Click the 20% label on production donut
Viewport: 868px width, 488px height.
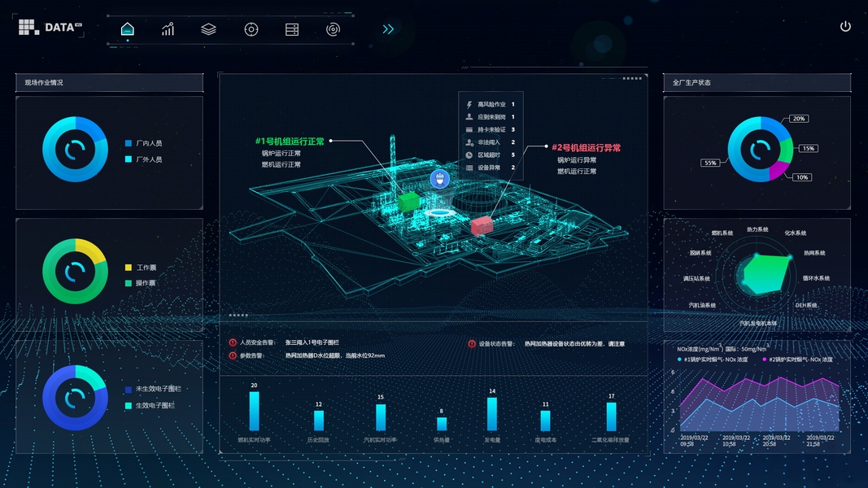(798, 119)
